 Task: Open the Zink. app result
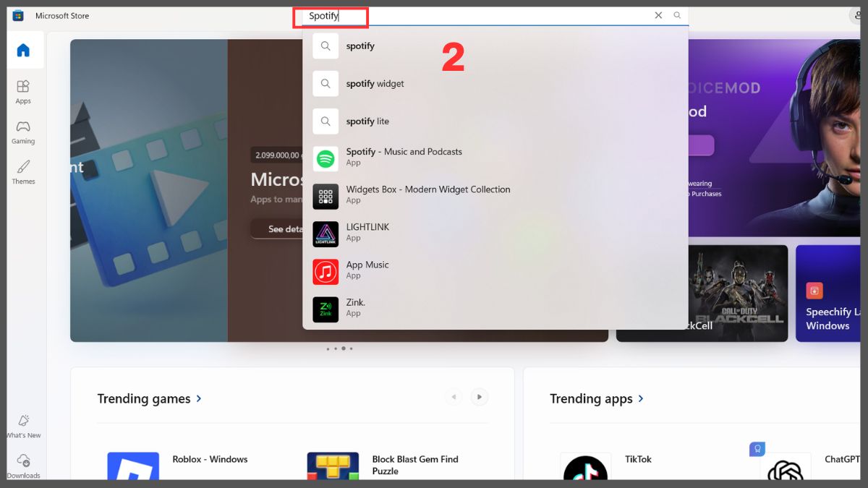coord(495,308)
